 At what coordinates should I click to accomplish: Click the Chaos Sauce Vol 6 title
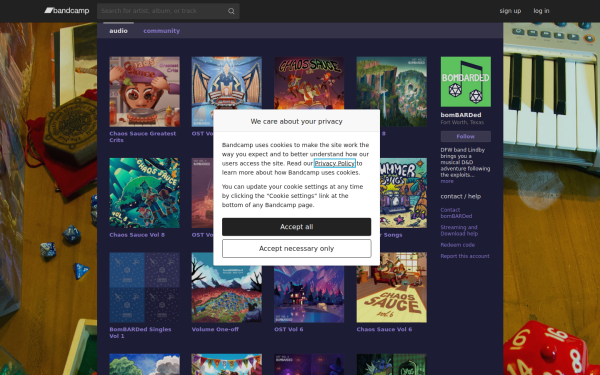click(384, 329)
